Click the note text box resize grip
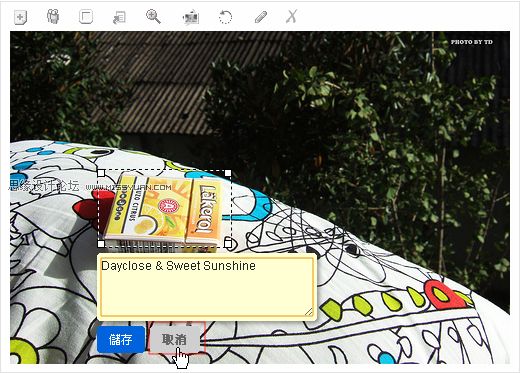The image size is (522, 373). tap(309, 312)
